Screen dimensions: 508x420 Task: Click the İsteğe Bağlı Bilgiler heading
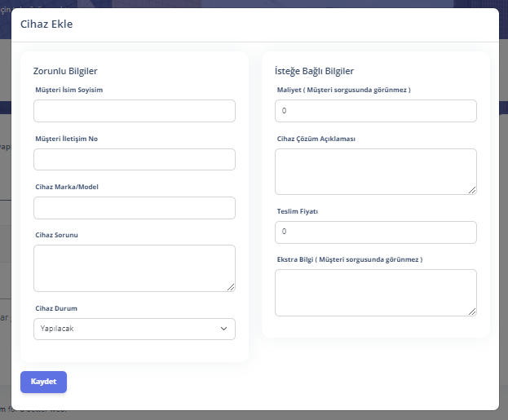[314, 71]
